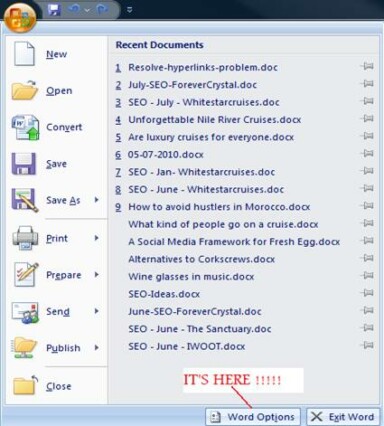
Task: Click the Undo icon in Quick Access toolbar
Action: point(73,10)
